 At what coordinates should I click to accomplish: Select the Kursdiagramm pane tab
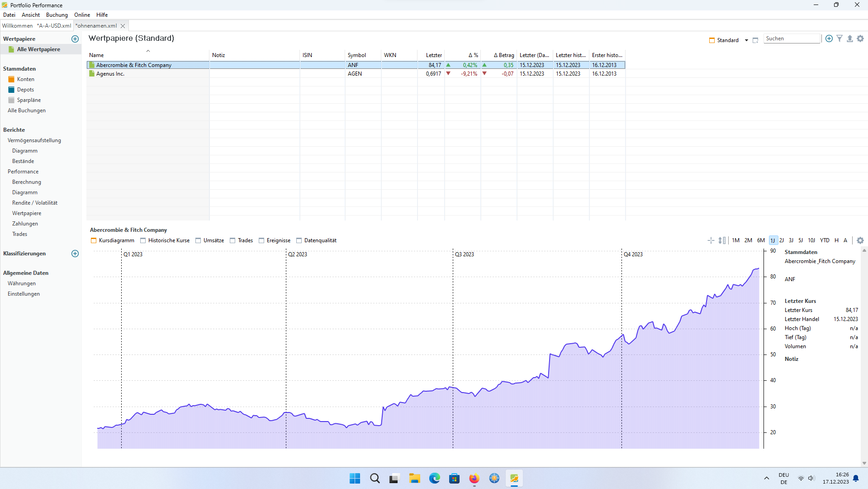click(113, 240)
